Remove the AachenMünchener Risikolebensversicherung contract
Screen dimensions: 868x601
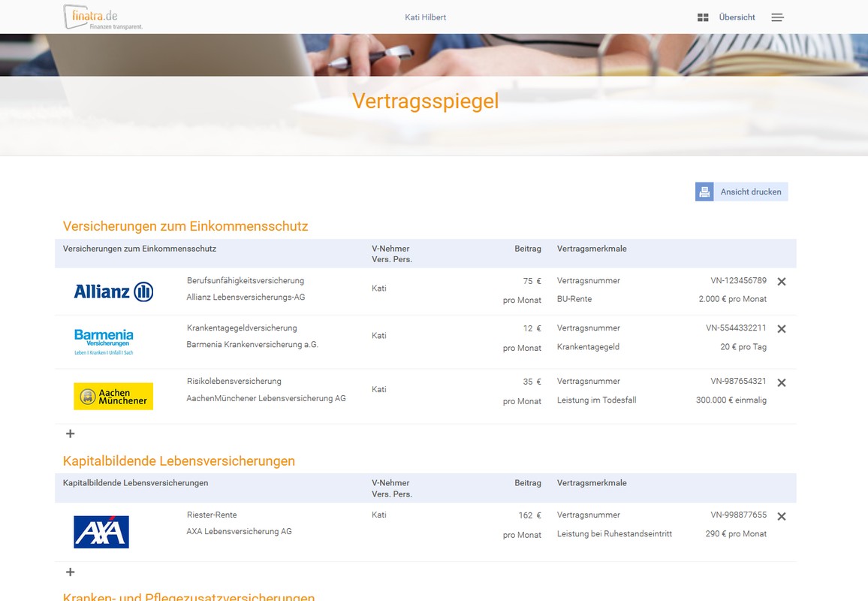(x=781, y=383)
